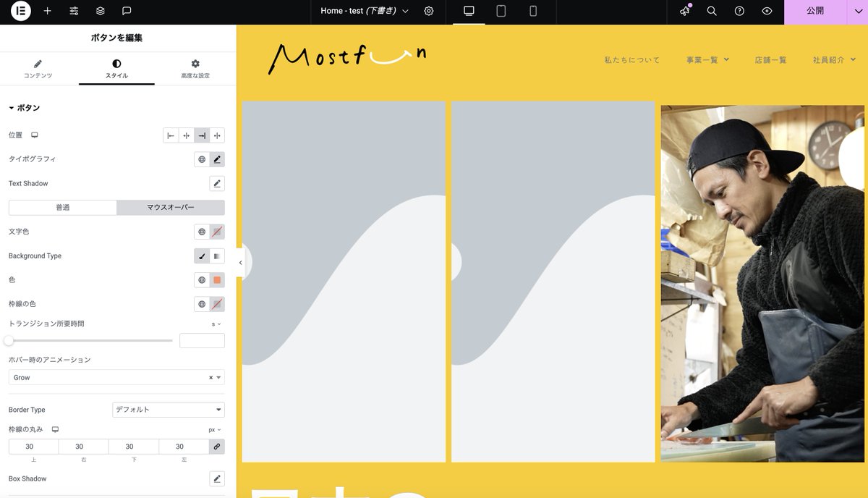868x498 pixels.
Task: Click the top 上 border radius field
Action: click(33, 447)
